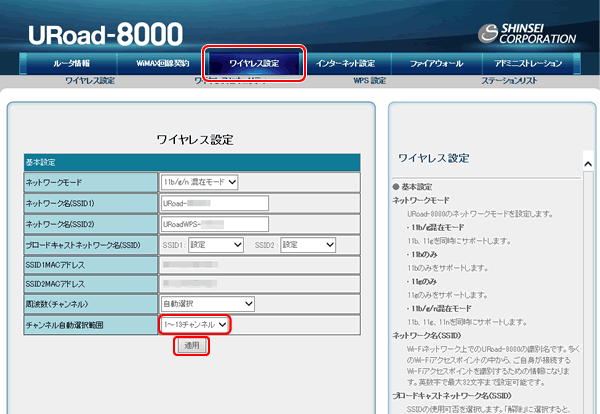Click help item 11bのみ
Image resolution: width=600 pixels, height=414 pixels.
pos(424,255)
